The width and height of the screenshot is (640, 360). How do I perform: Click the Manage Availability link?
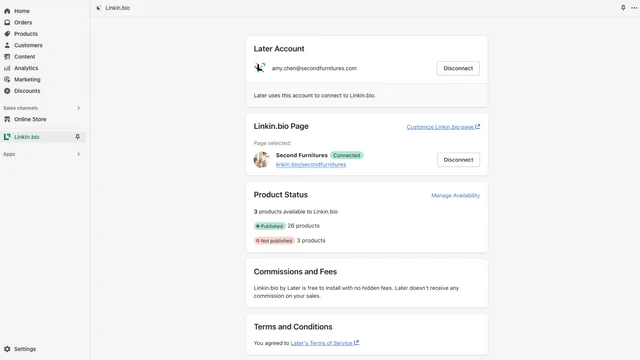pyautogui.click(x=456, y=196)
